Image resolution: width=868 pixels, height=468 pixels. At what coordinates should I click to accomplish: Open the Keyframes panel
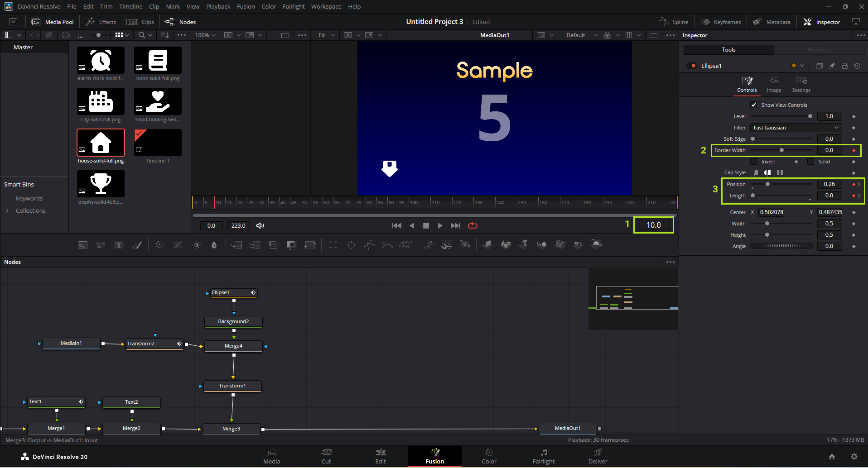tap(721, 22)
